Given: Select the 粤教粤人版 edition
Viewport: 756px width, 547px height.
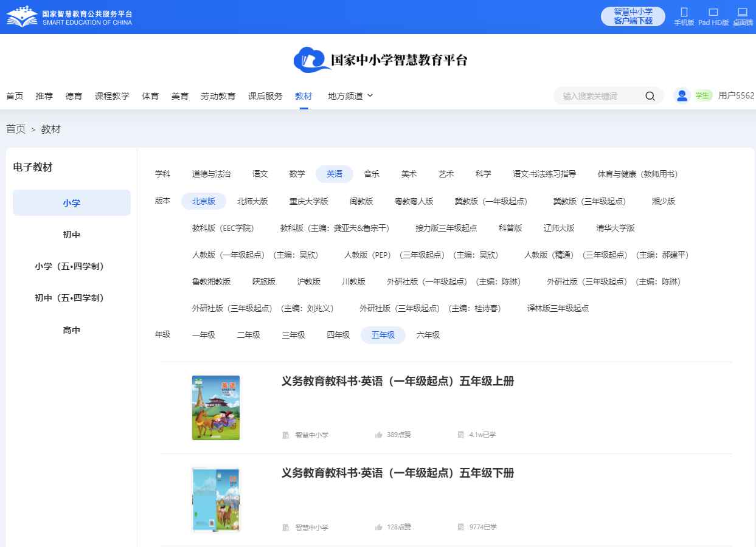Looking at the screenshot, I should point(414,201).
